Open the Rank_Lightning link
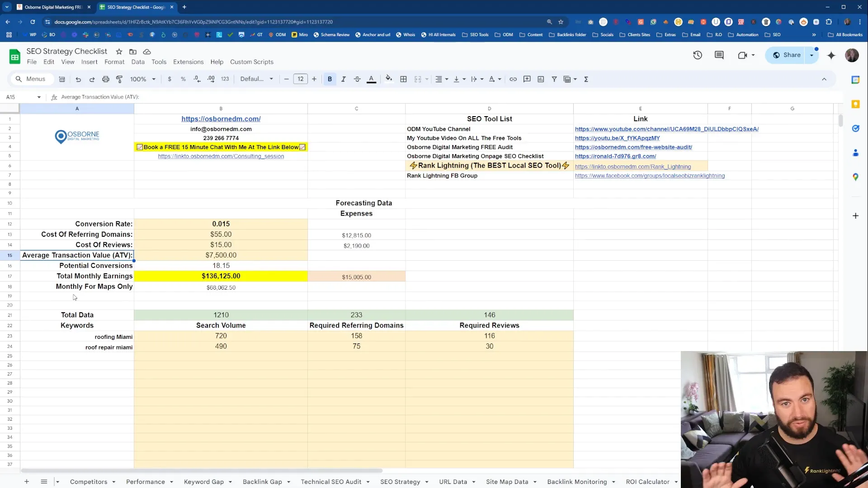The width and height of the screenshot is (868, 488). 633,167
